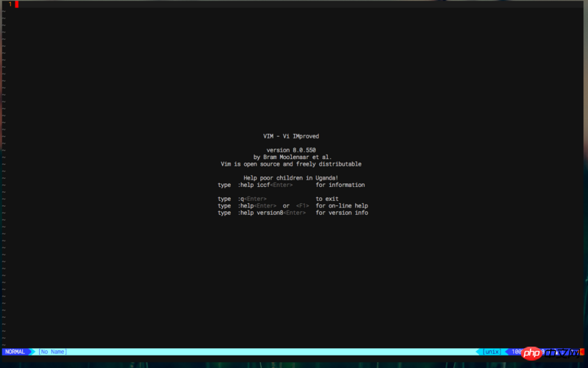Click the 'to exit' text
The image size is (588, 368).
click(x=327, y=199)
